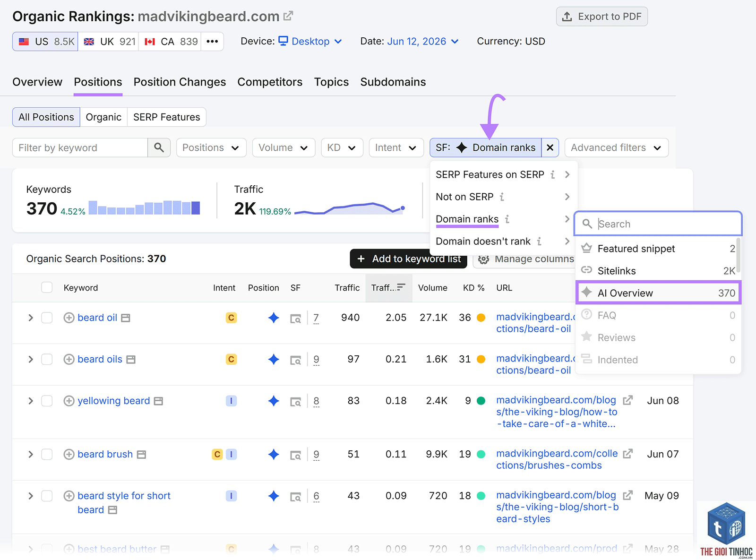This screenshot has height=560, width=756.
Task: Add 'beard oils' keyword using plus icon
Action: [x=69, y=359]
